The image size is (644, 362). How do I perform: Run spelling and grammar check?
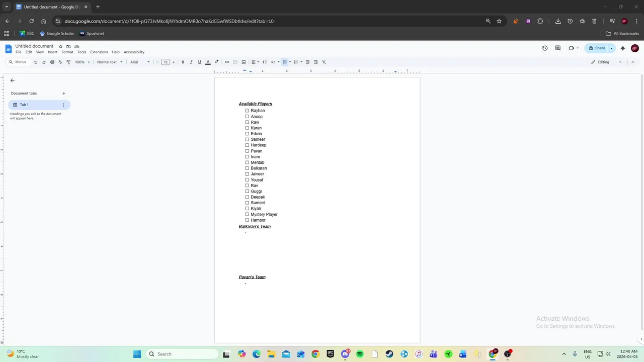[x=60, y=62]
